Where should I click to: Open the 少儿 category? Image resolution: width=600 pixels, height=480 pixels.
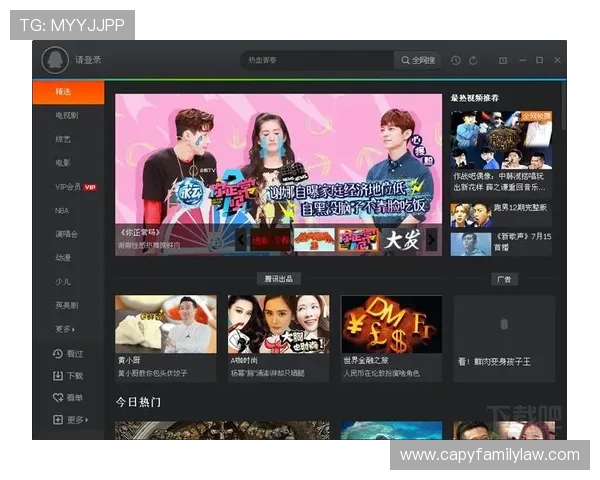click(x=63, y=281)
